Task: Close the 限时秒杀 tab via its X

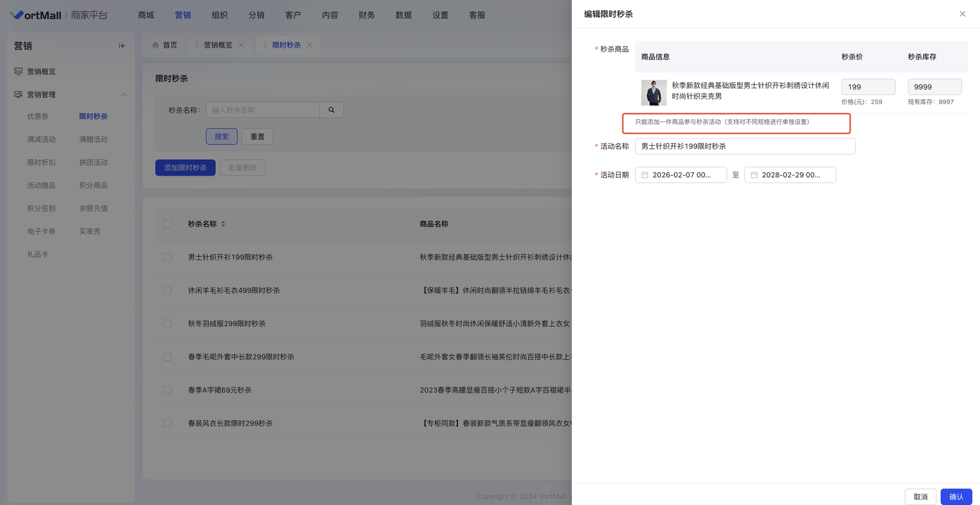Action: pos(310,45)
